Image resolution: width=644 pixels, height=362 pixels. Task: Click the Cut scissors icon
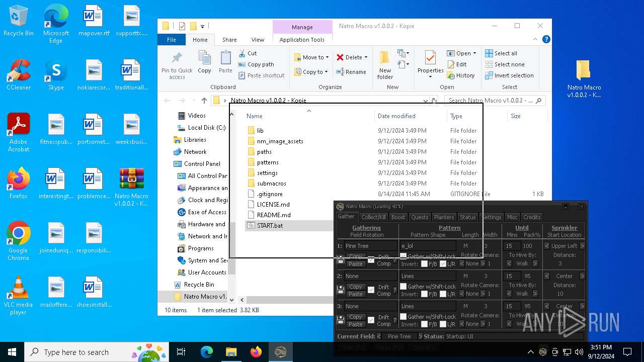pyautogui.click(x=242, y=53)
